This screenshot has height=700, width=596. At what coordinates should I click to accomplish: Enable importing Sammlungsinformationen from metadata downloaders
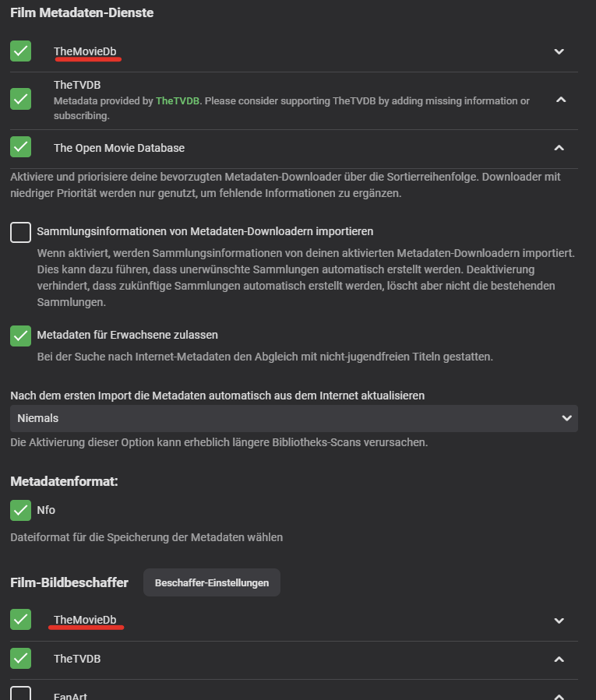[x=20, y=232]
